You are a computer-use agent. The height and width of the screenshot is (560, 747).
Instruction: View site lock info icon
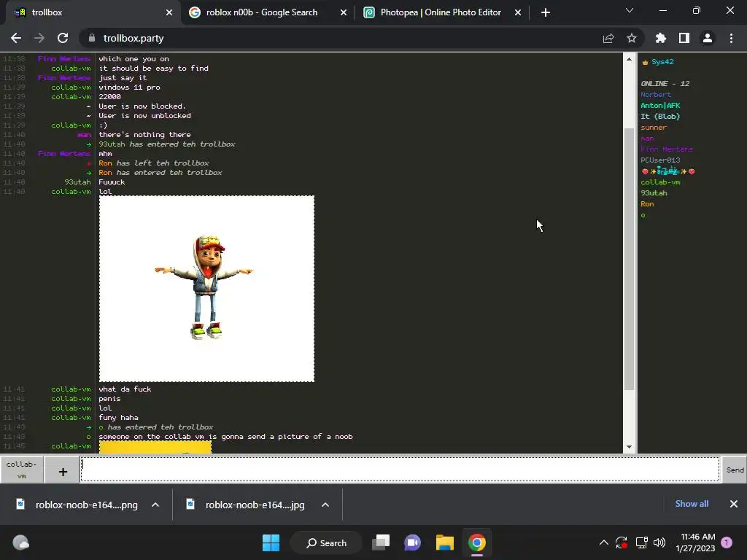coord(92,38)
